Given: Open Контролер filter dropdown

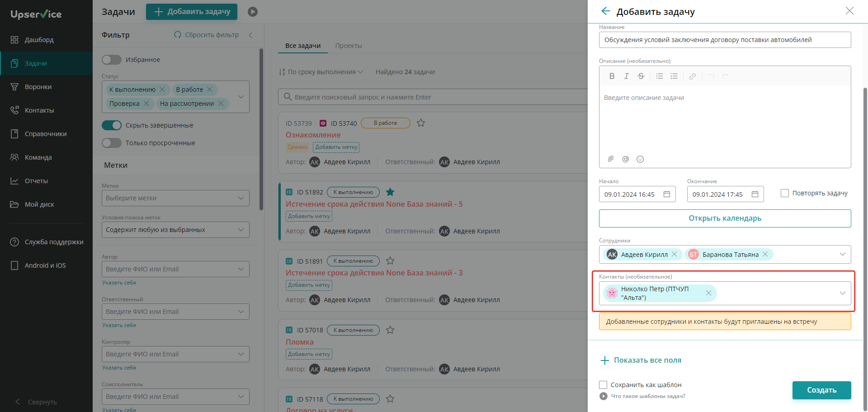Looking at the screenshot, I should 175,354.
